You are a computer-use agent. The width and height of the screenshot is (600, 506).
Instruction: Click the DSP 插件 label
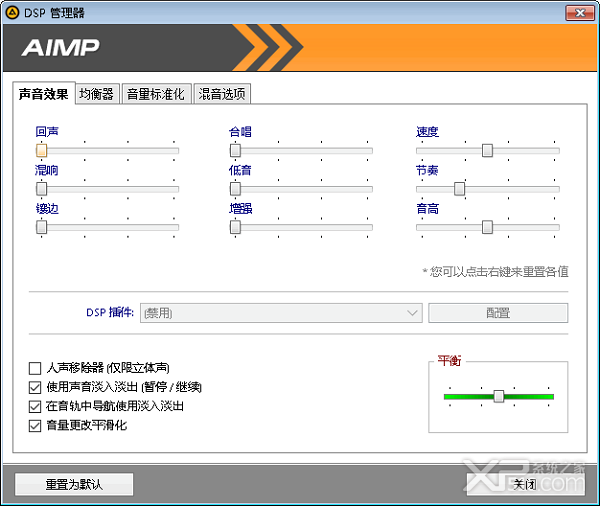(x=110, y=312)
